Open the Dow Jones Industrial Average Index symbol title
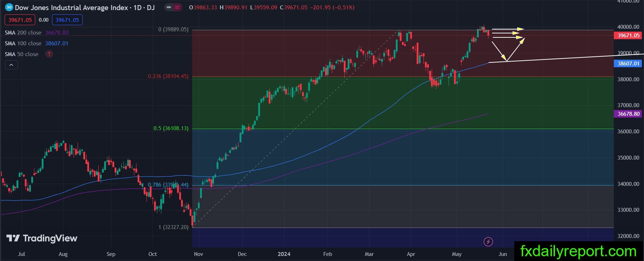644x261 pixels. coord(85,7)
